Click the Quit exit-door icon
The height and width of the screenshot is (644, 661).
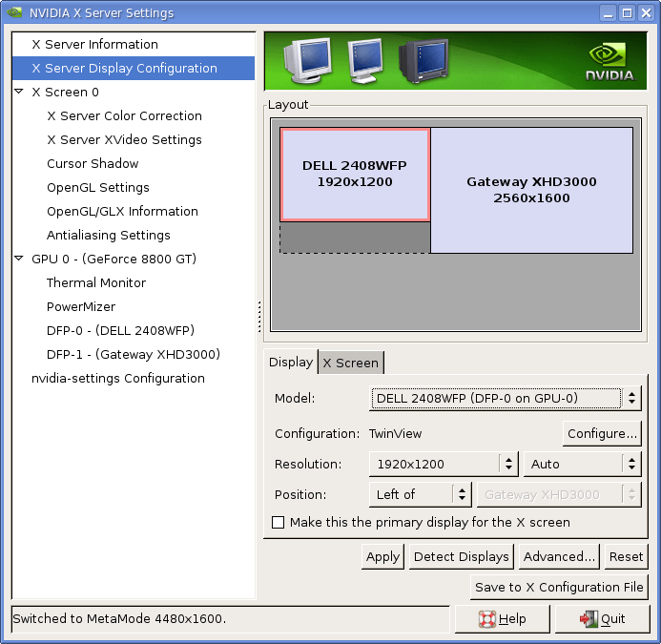point(589,619)
